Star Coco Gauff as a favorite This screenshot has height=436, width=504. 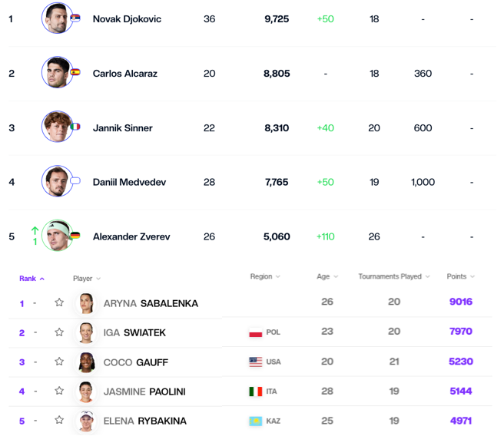(x=59, y=362)
